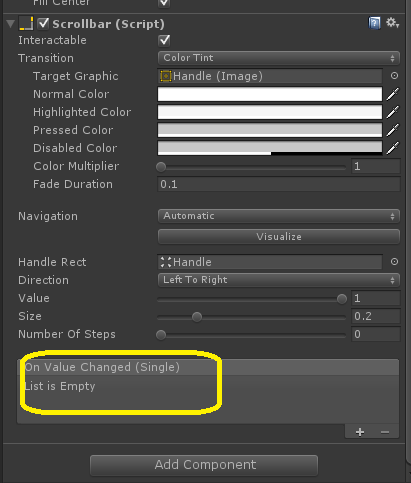Open the Navigation Automatic dropdown
The width and height of the screenshot is (411, 483).
pyautogui.click(x=279, y=216)
